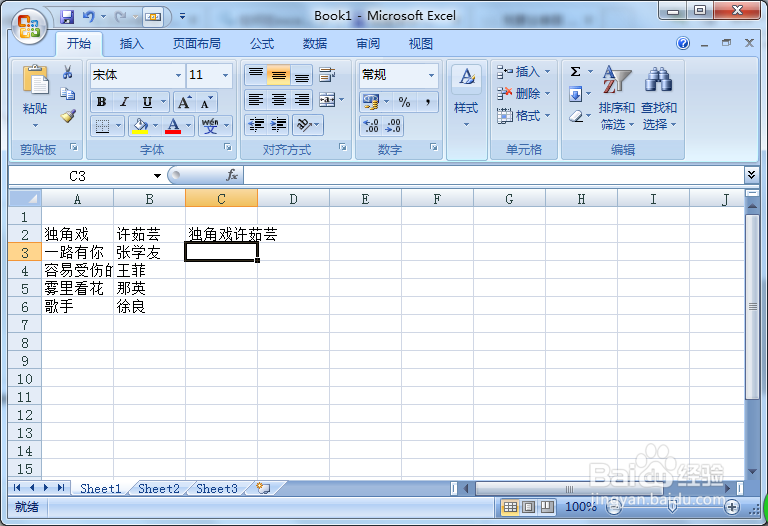
Task: Align text right in cell
Action: point(302,100)
